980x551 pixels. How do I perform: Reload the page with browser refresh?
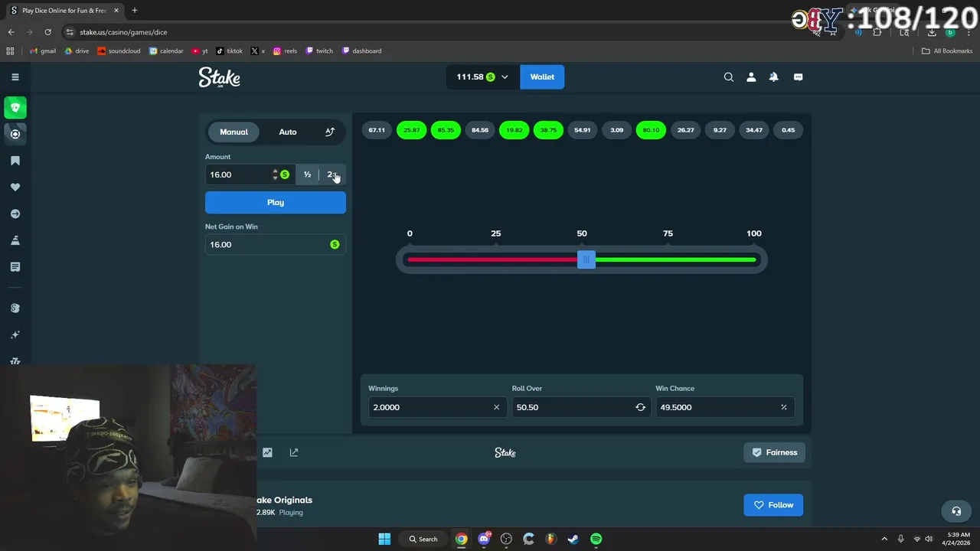click(x=47, y=32)
